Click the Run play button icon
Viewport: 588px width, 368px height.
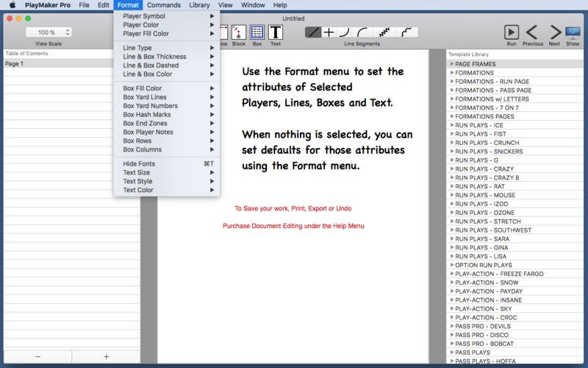click(x=512, y=32)
